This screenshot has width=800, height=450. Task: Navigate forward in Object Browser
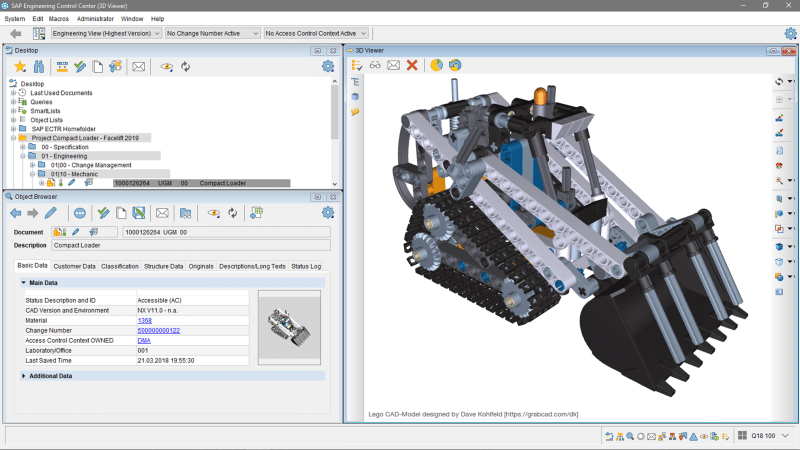33,213
